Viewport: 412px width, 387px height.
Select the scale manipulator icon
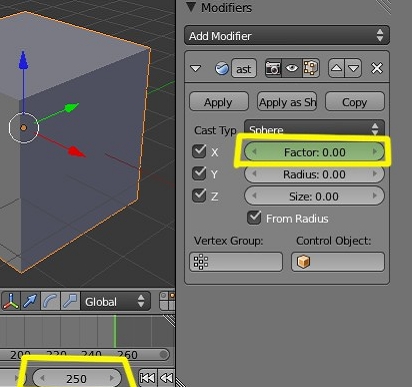[70, 301]
